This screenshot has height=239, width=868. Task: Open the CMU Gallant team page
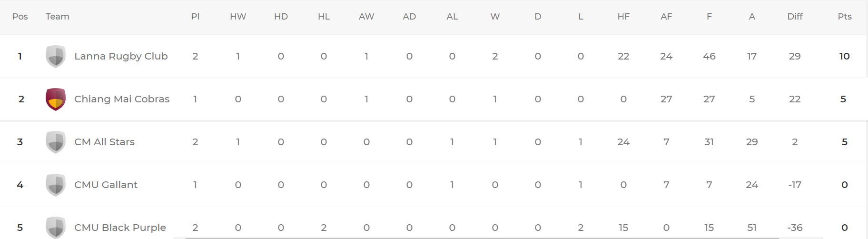point(106,185)
